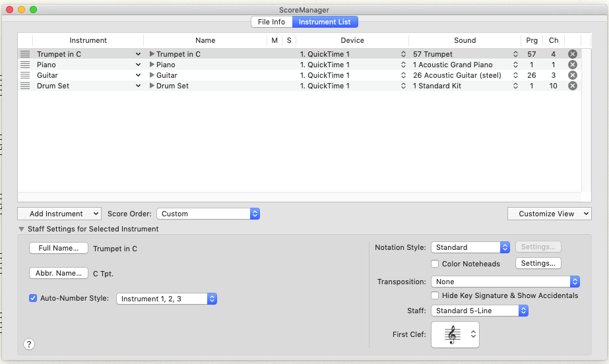Click the Drum Set row drag handle
The width and height of the screenshot is (609, 364).
tap(25, 86)
